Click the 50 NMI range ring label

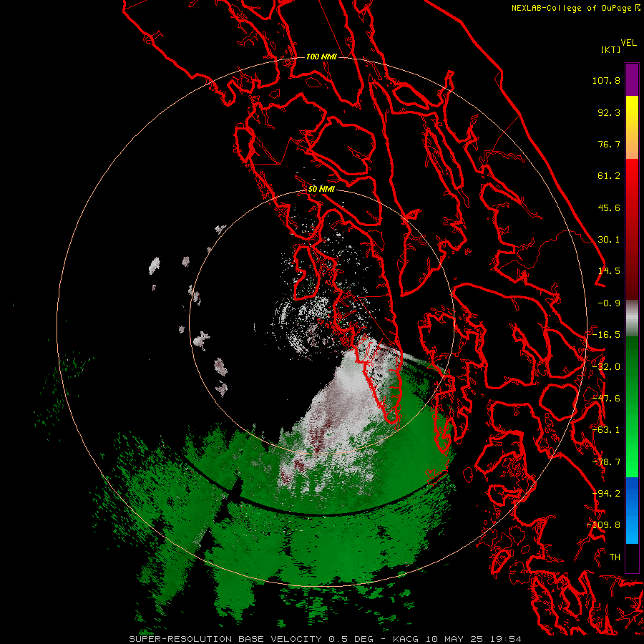321,189
